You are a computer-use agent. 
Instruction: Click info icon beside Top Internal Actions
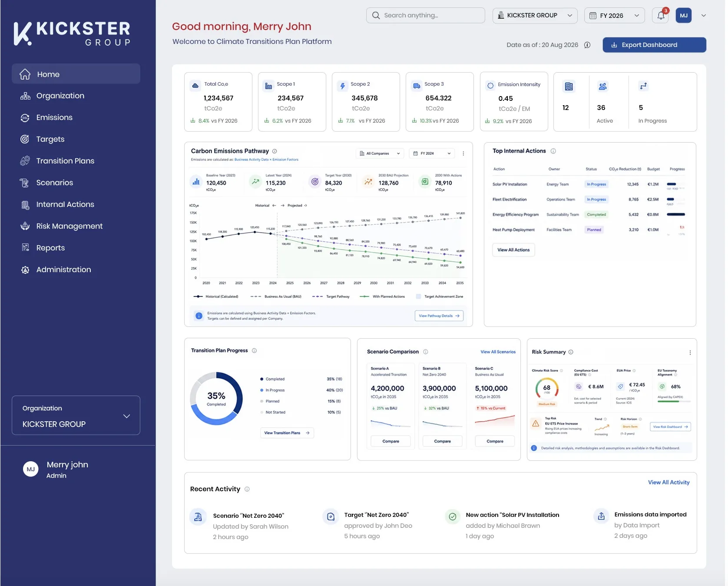pos(553,151)
